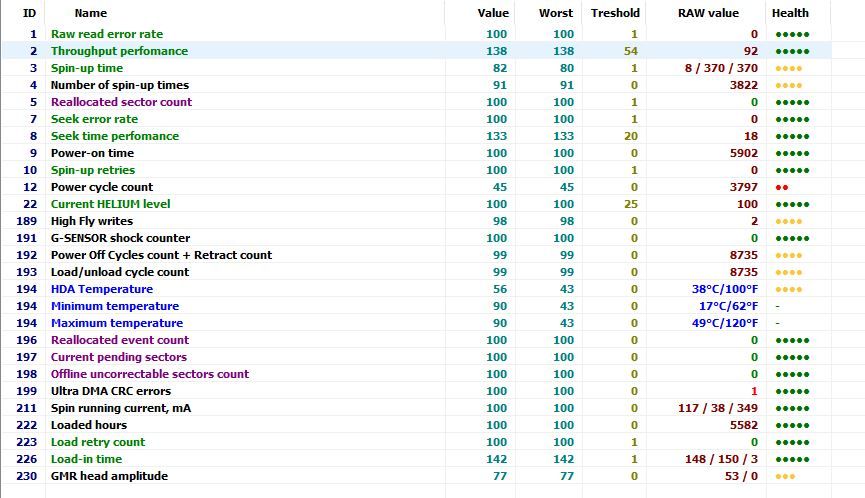Select the High Fly writes row

click(x=416, y=221)
